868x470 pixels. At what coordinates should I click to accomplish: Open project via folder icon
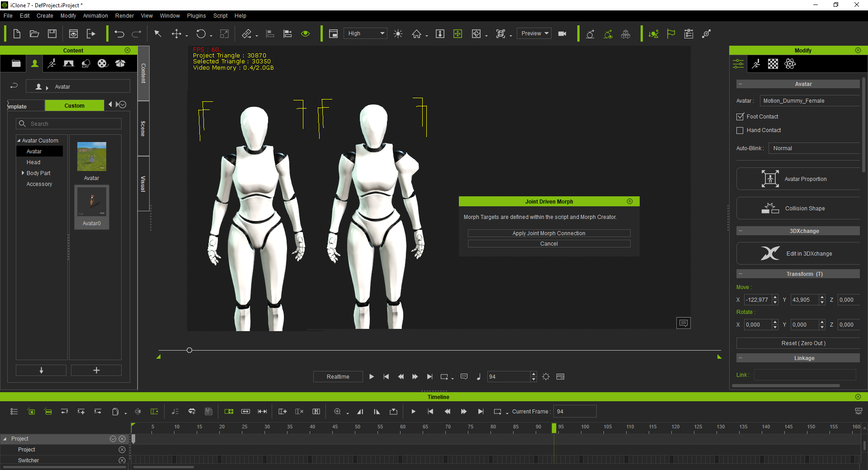coord(34,33)
